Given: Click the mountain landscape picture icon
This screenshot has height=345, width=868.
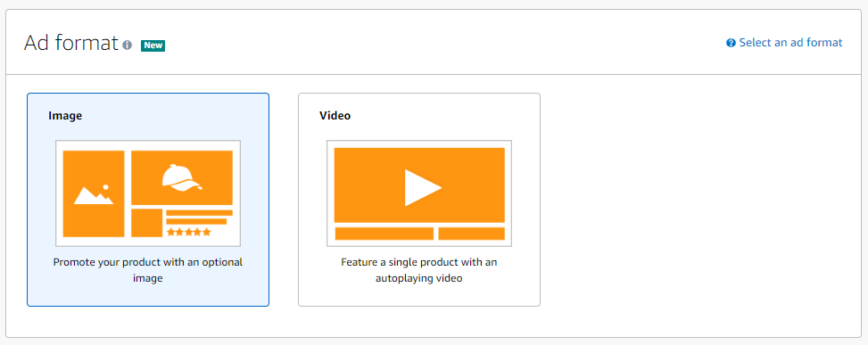Looking at the screenshot, I should [x=94, y=194].
